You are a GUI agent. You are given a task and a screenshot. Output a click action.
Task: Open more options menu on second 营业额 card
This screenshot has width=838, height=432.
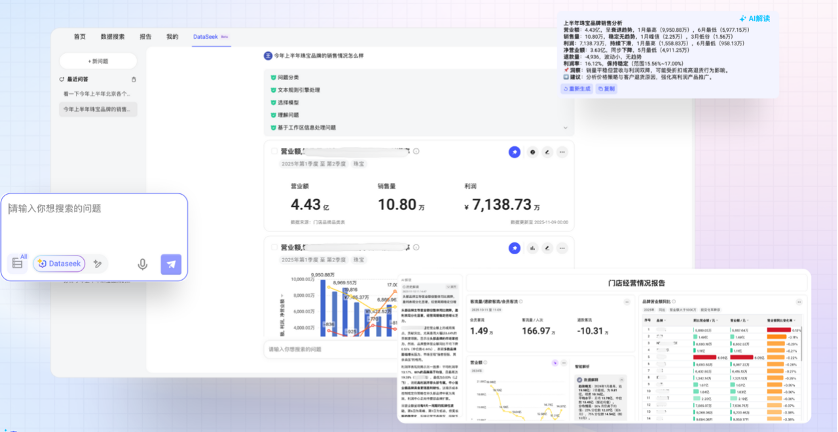(562, 247)
